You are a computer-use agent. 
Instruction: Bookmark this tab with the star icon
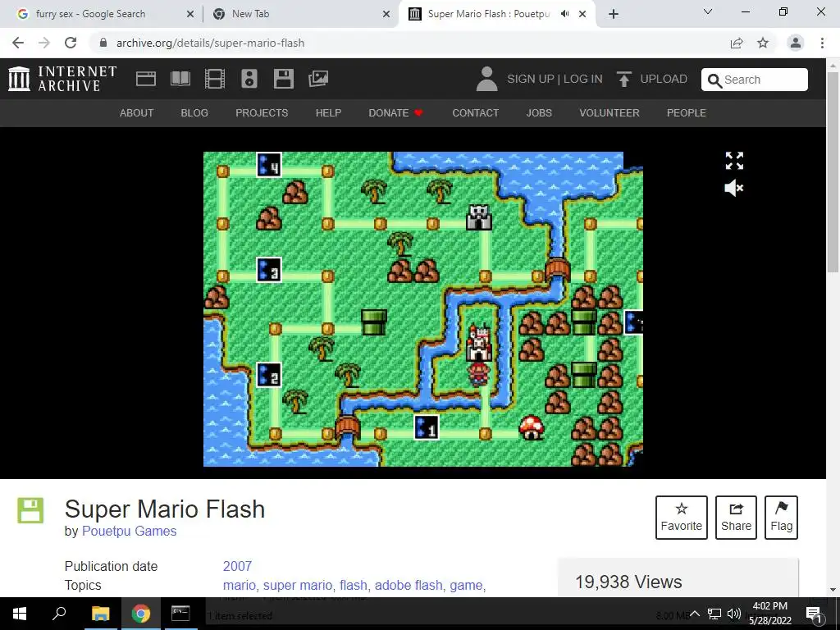coord(763,43)
